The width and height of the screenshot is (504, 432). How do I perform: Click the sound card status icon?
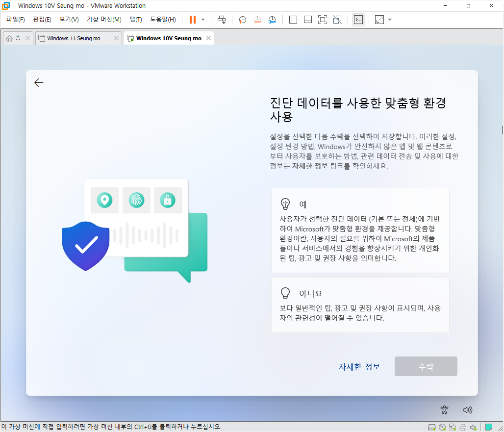click(x=473, y=427)
